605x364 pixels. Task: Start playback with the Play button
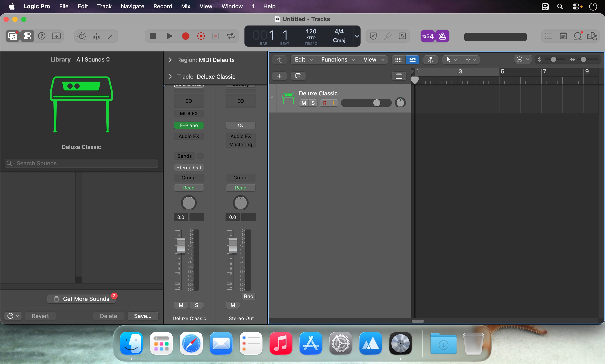click(x=169, y=36)
